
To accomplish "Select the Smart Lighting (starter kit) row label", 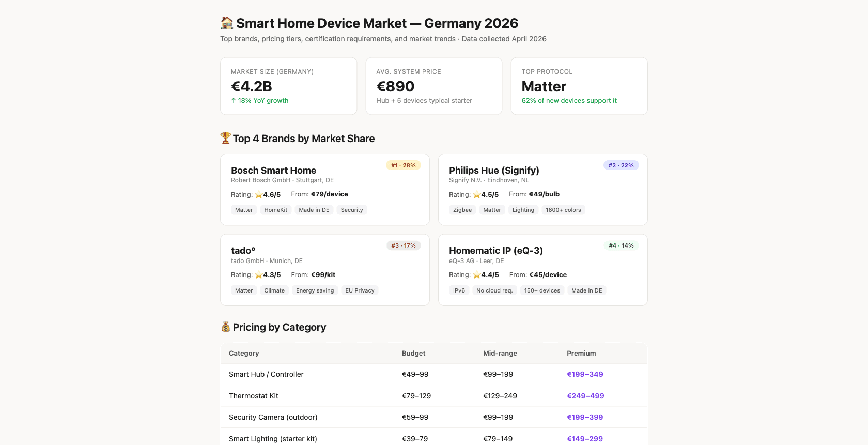I will pos(273,439).
